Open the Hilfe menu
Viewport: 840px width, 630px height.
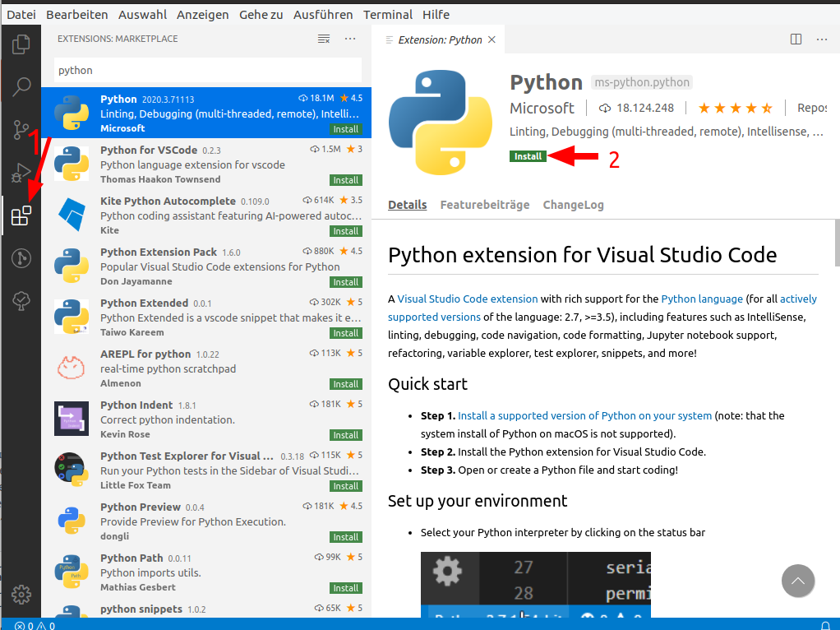pos(436,15)
